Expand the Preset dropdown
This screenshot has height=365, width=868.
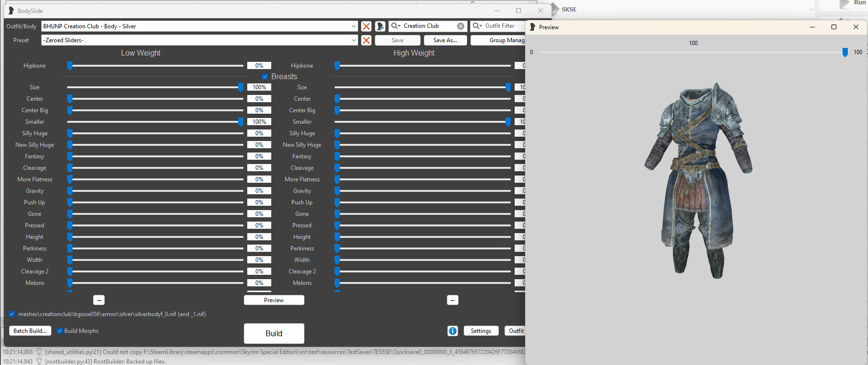coord(353,40)
